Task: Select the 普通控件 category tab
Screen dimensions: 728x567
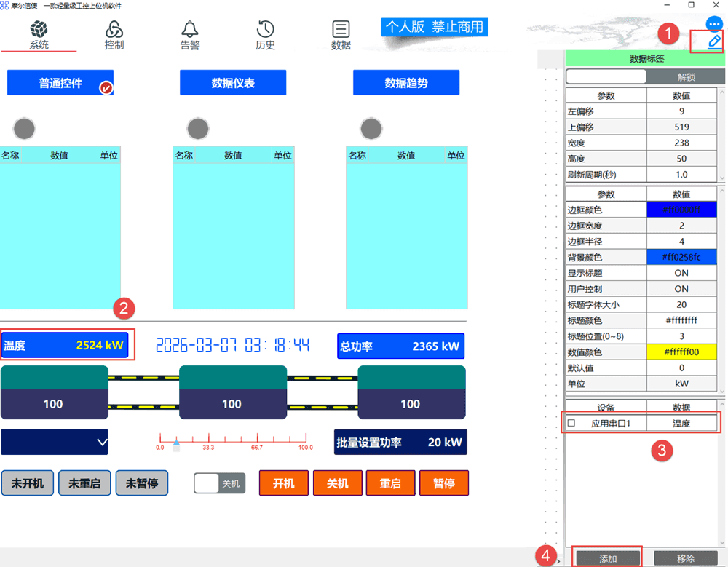Action: pyautogui.click(x=60, y=83)
